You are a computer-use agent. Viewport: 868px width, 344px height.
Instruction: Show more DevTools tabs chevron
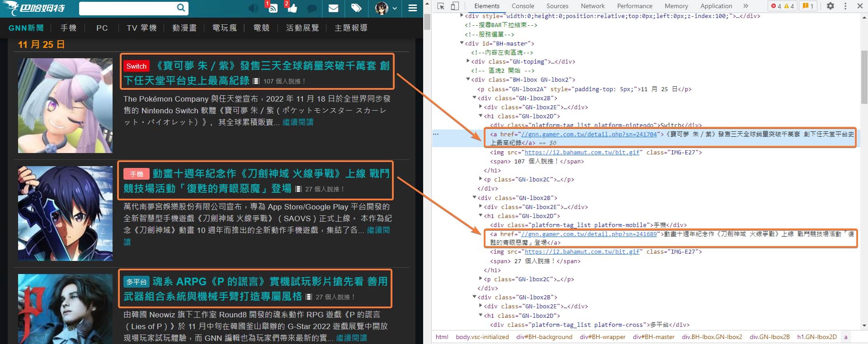click(x=745, y=6)
